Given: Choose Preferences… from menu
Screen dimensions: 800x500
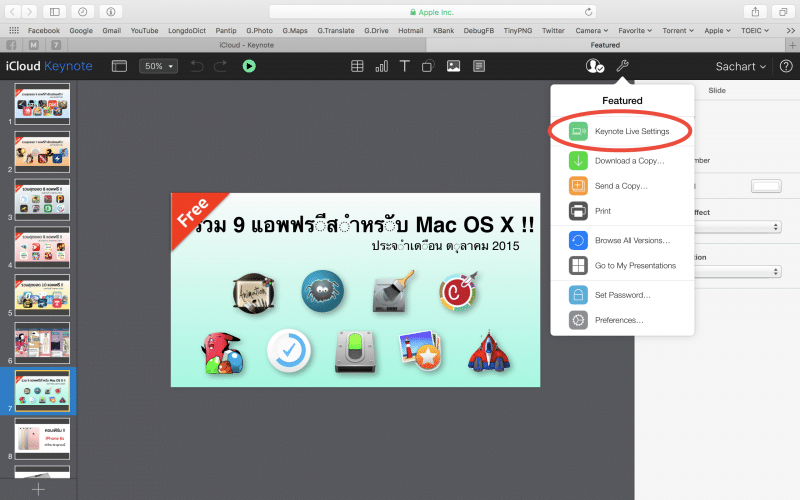Looking at the screenshot, I should pos(622,320).
